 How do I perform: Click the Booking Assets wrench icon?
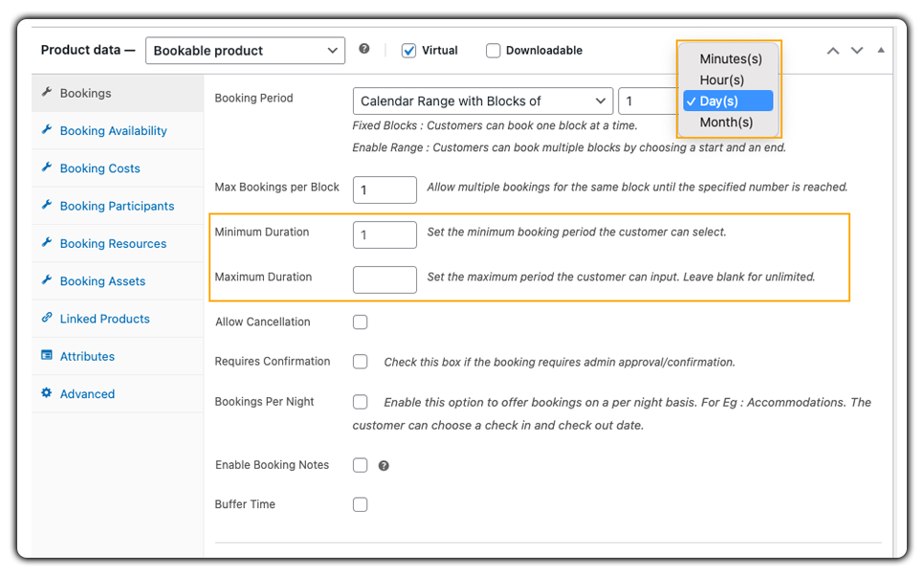[47, 280]
